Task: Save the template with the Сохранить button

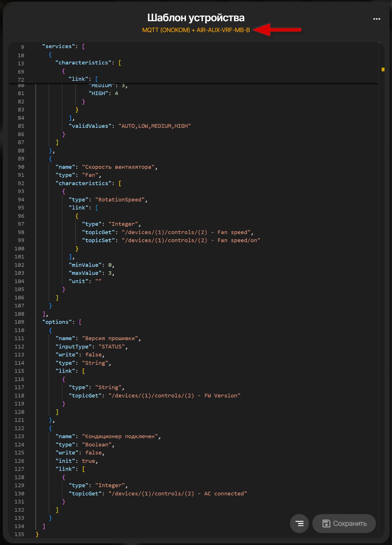Action: [344, 523]
